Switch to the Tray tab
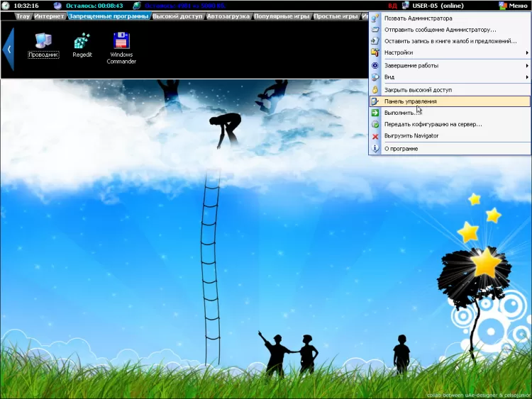 tap(23, 16)
